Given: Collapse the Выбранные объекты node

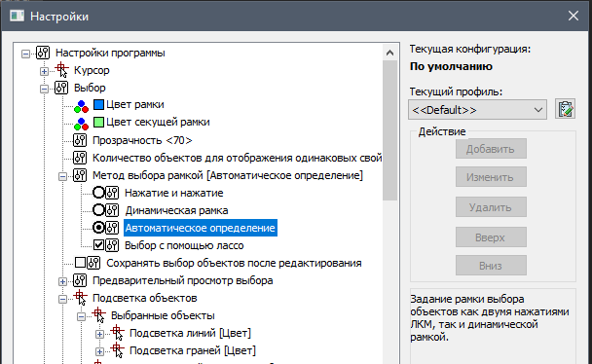Looking at the screenshot, I should [81, 316].
